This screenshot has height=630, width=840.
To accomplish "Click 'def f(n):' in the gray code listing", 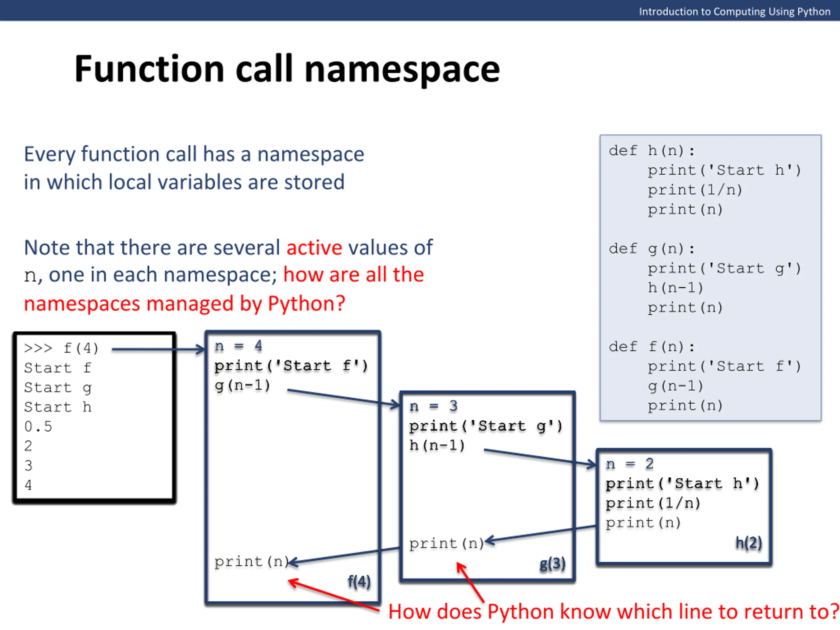I will [x=652, y=347].
